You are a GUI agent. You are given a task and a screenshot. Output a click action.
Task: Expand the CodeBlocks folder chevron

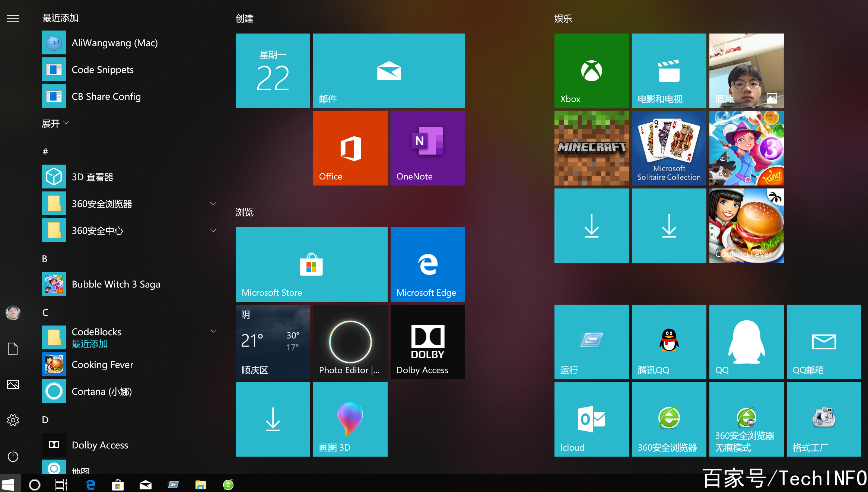tap(213, 331)
